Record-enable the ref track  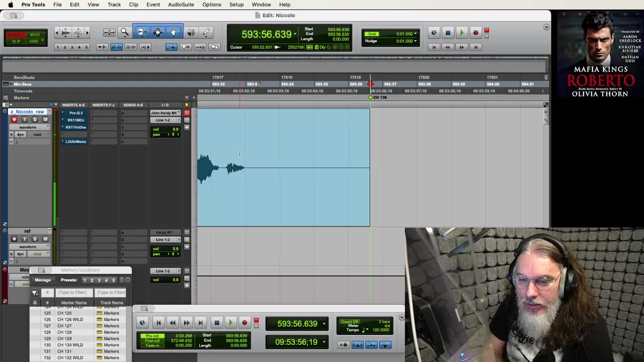pyautogui.click(x=14, y=239)
